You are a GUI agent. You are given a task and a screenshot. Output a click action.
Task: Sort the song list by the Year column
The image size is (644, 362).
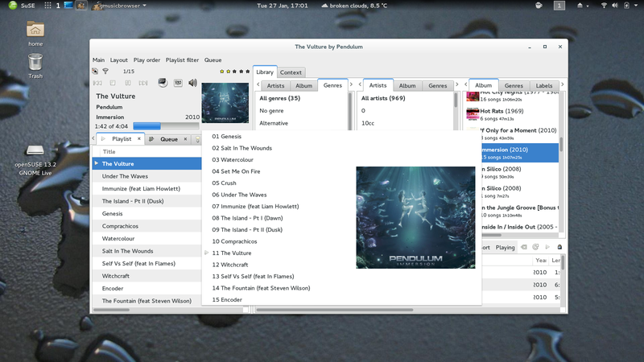coord(541,260)
